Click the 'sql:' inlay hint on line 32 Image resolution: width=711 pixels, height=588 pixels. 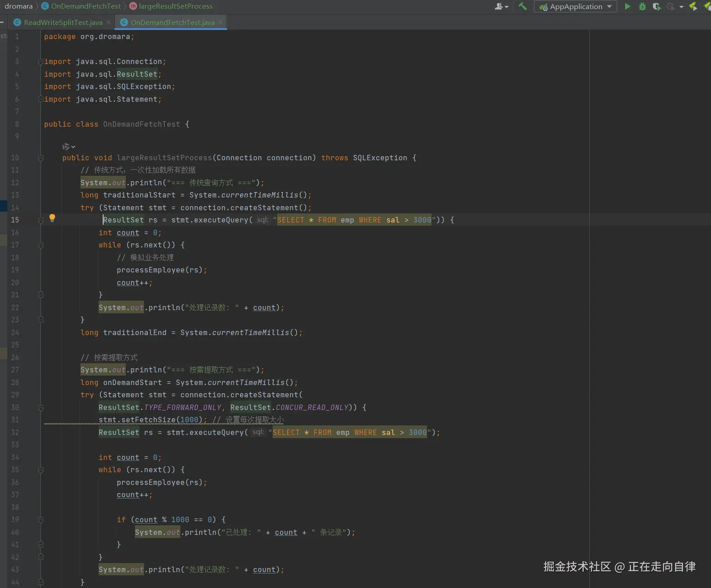258,432
